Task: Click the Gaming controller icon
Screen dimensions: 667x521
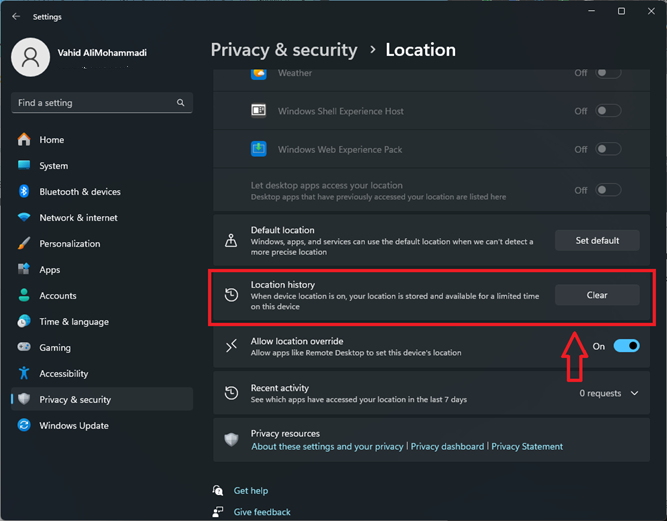Action: [x=24, y=347]
